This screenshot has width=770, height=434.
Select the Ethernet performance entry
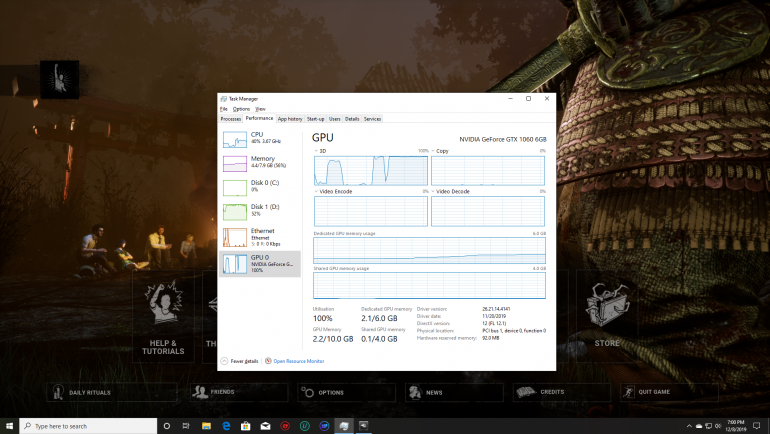coord(260,237)
